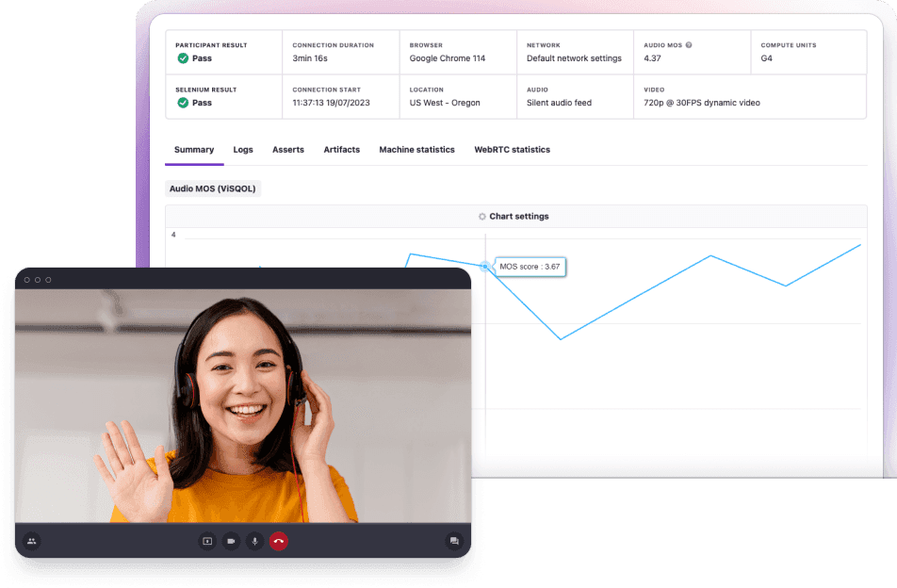
Task: Select the Machine statistics tab
Action: [416, 150]
